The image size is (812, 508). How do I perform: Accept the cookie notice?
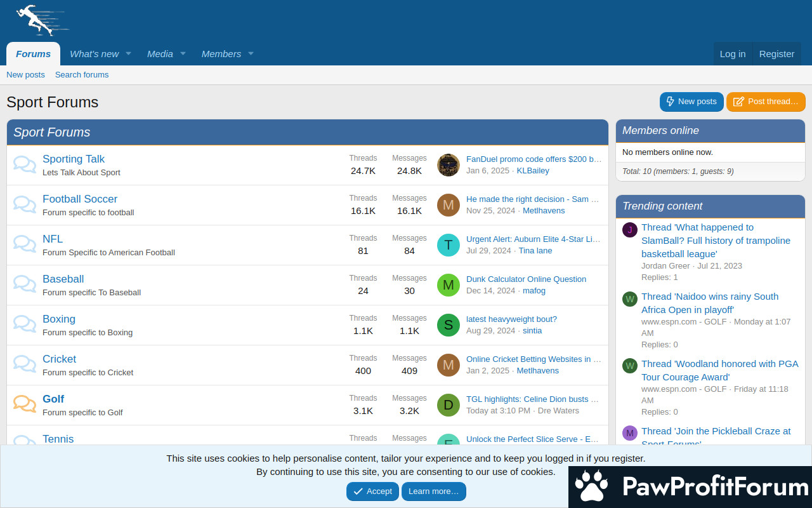[x=372, y=491]
